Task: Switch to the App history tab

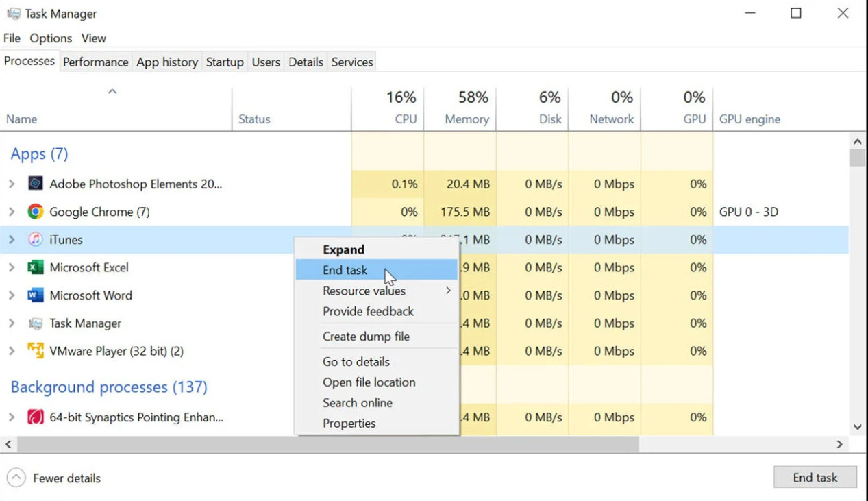Action: (x=167, y=62)
